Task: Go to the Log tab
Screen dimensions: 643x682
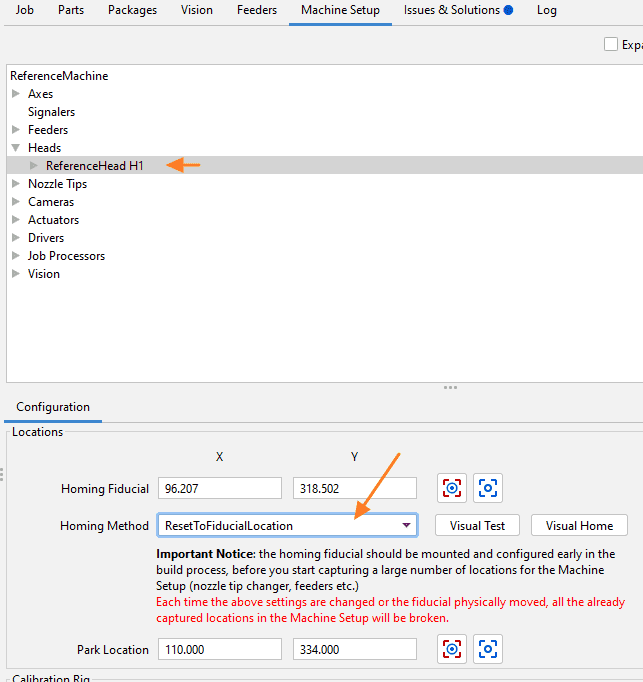Action: click(x=547, y=10)
